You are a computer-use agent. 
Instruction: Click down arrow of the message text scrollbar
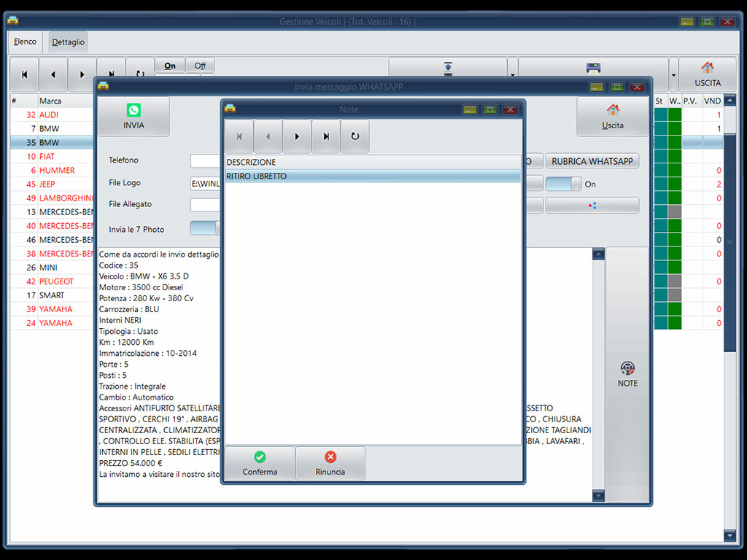(x=598, y=495)
